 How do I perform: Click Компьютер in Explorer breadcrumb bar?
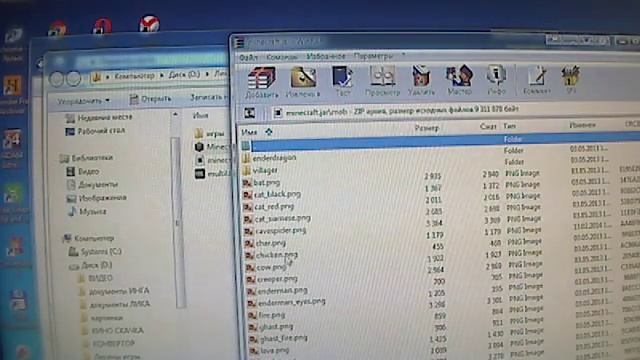[134, 76]
